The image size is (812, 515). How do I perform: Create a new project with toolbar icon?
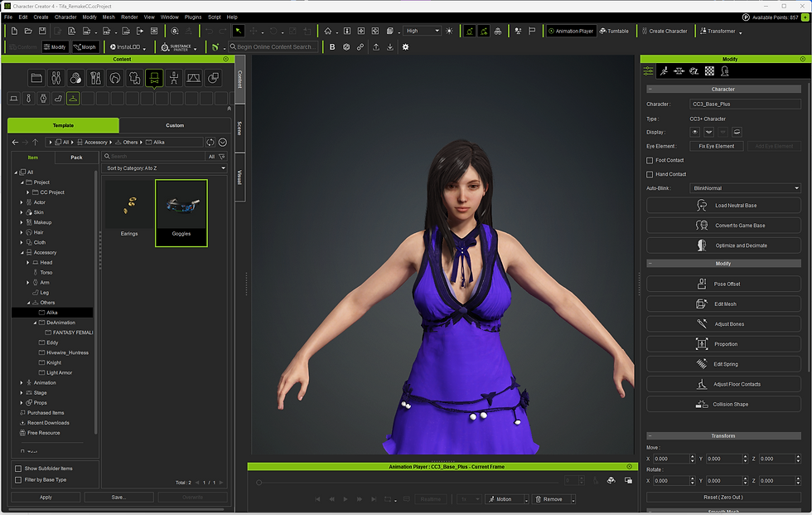14,31
